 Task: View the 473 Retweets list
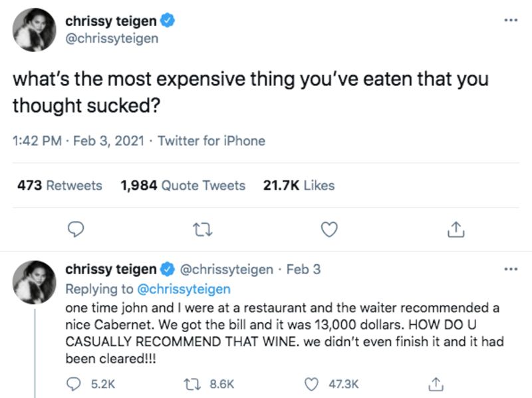click(59, 186)
